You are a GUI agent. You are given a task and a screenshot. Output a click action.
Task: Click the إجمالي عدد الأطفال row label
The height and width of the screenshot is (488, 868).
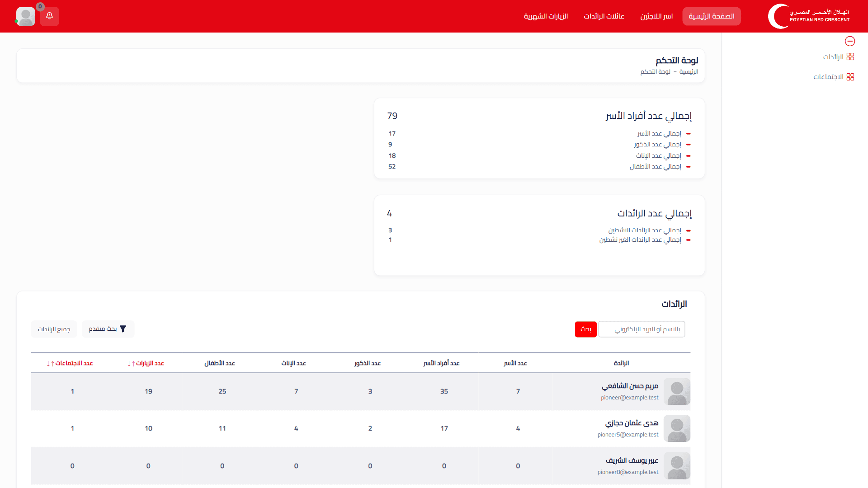656,167
